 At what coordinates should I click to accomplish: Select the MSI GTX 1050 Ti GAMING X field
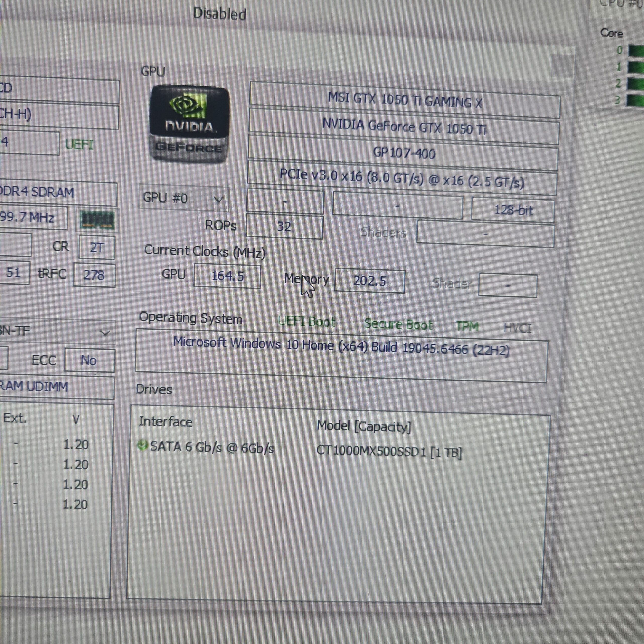[405, 100]
